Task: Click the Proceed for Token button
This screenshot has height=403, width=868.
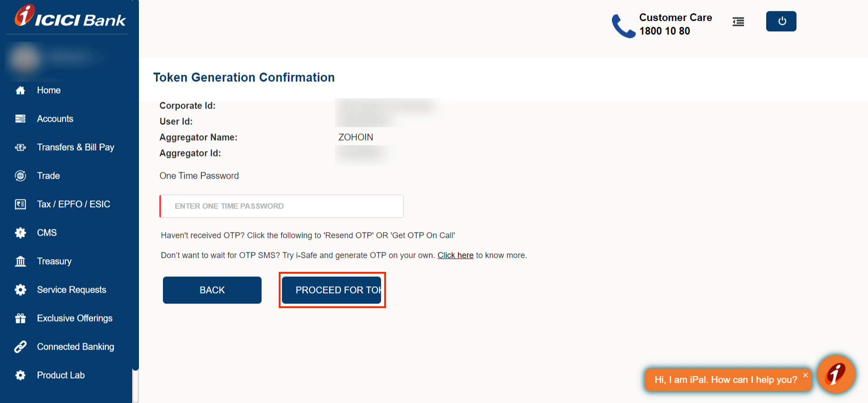Action: [332, 290]
